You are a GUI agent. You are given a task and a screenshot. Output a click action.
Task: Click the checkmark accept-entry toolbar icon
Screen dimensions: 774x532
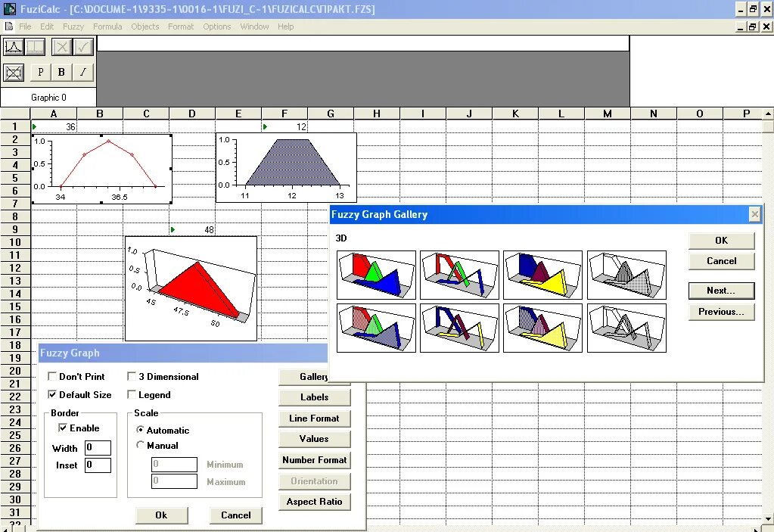click(83, 48)
